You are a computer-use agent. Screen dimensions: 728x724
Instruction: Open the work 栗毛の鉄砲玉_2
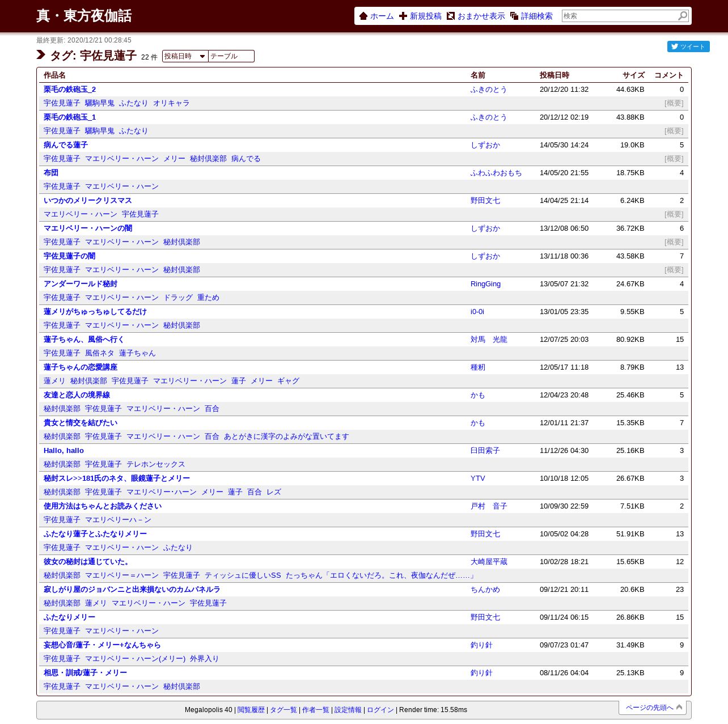coord(70,89)
